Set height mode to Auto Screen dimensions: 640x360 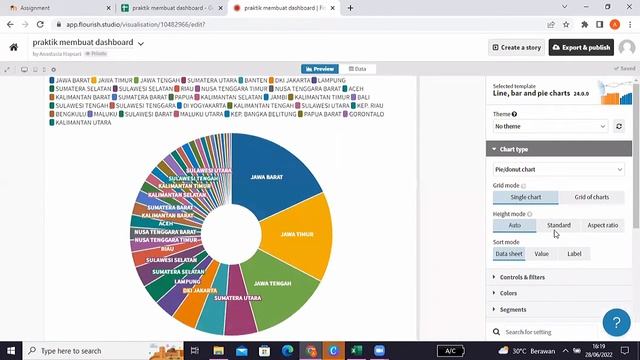(x=514, y=225)
